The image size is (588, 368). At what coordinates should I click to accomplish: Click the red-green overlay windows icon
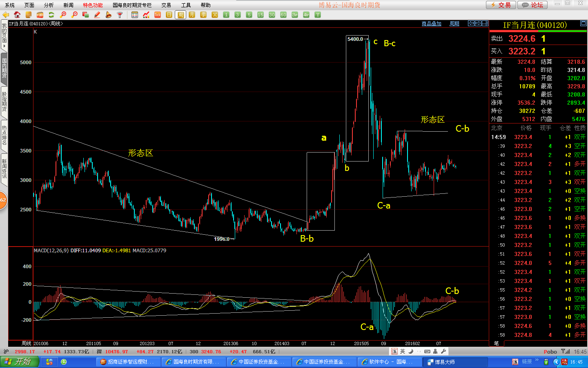point(86,15)
